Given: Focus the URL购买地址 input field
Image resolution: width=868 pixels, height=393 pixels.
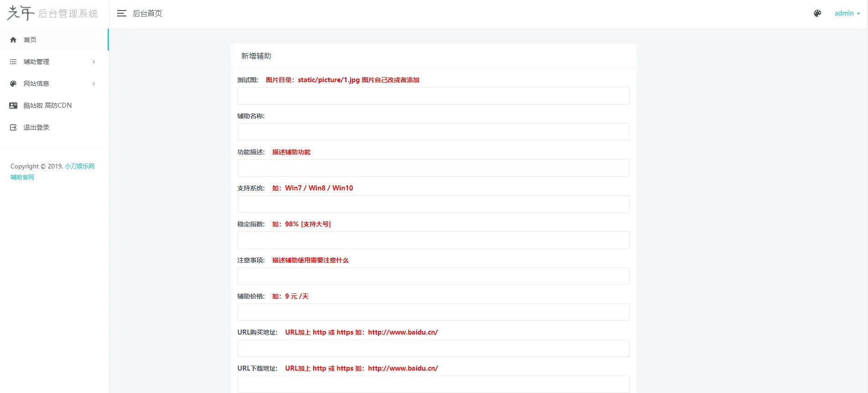Looking at the screenshot, I should pyautogui.click(x=433, y=348).
